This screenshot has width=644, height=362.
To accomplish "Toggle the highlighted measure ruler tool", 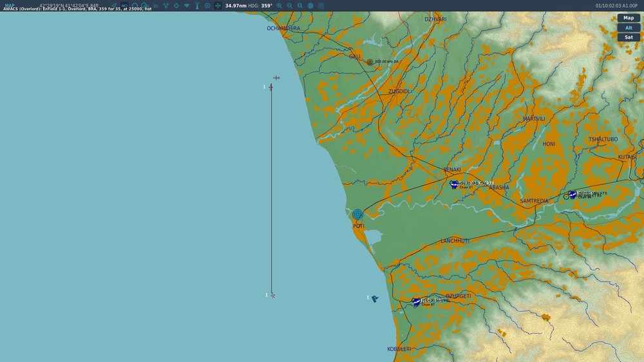I will [x=218, y=6].
